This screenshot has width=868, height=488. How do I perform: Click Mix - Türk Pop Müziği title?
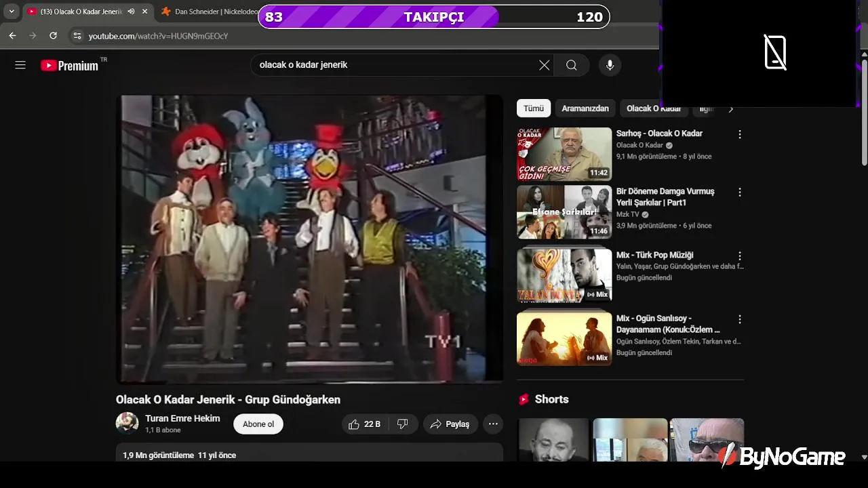coord(655,256)
